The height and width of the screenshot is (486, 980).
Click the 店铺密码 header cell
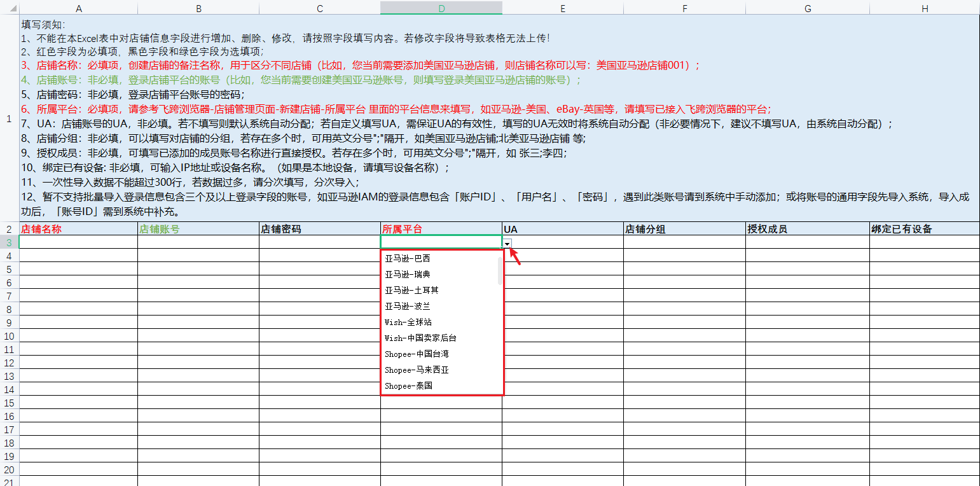coord(319,229)
